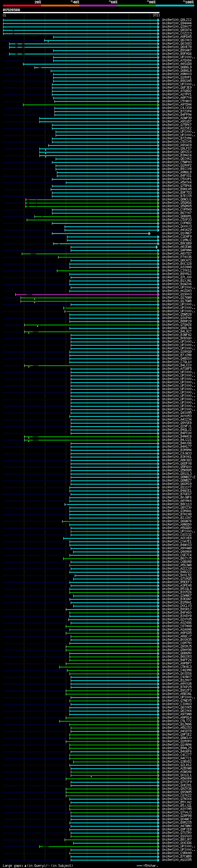Select hit label UniRef100_Q176W9
Screen dimensions: 197x868
coord(176,297)
